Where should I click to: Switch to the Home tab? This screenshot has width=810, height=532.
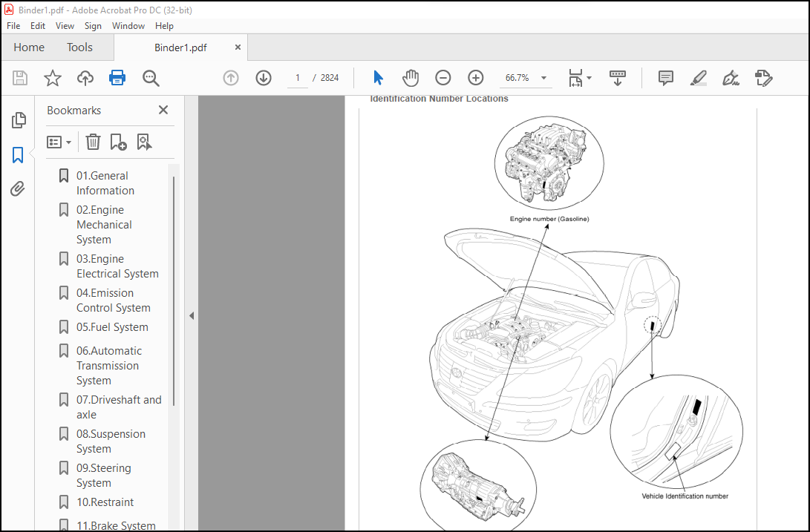(x=29, y=47)
